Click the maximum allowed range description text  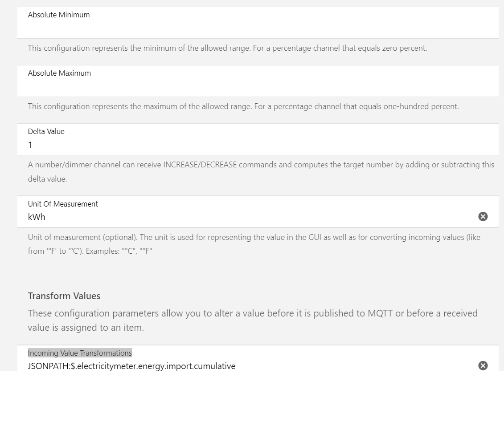coord(243,106)
